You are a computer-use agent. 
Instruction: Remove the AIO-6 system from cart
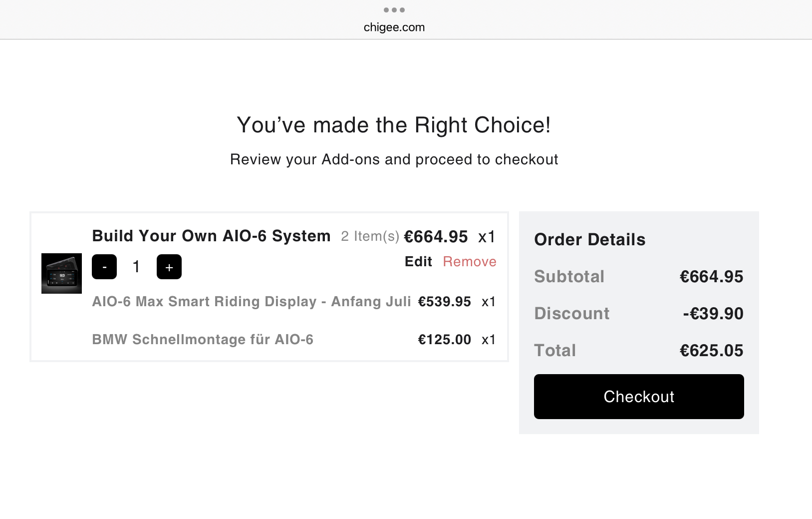470,262
